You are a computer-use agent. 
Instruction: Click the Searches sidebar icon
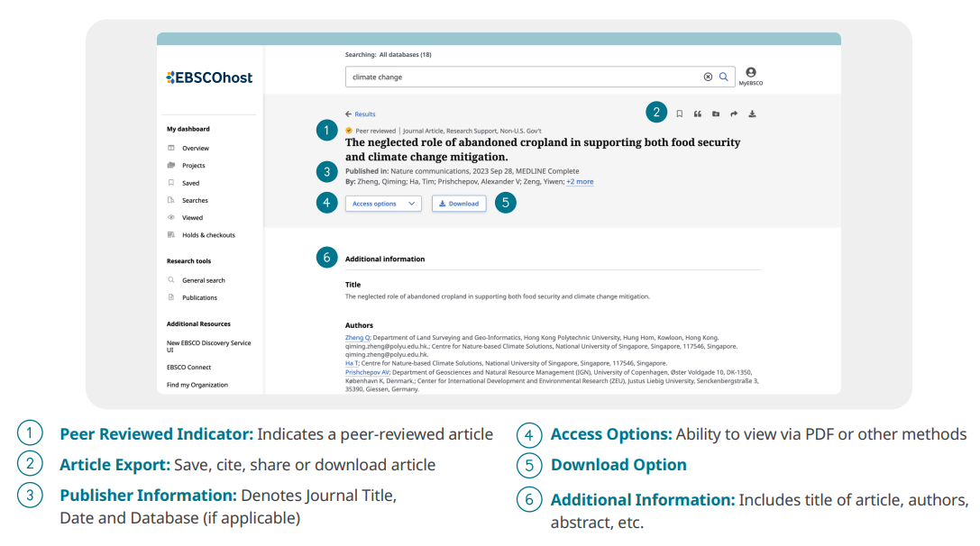coord(171,201)
